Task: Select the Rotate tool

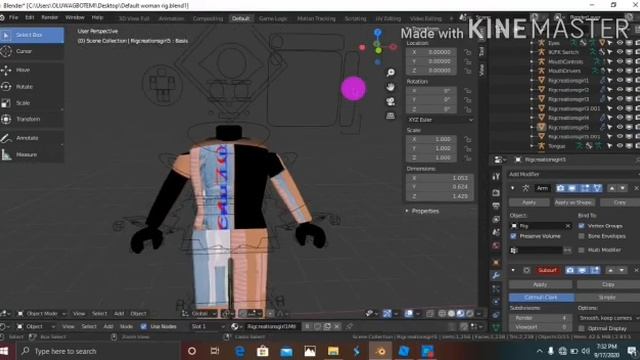Action: coord(32,87)
